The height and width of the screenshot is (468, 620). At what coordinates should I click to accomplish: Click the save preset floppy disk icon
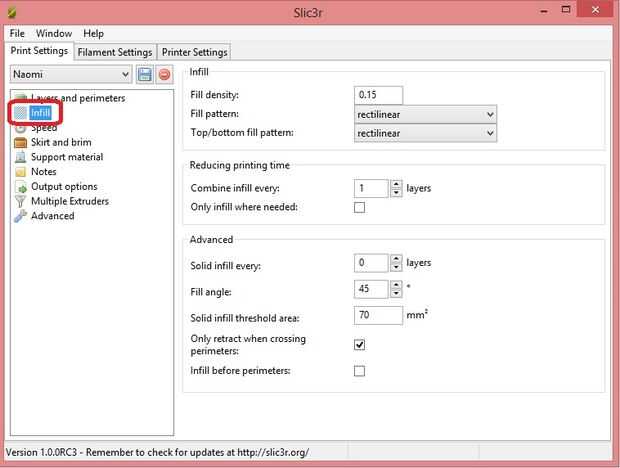pos(144,74)
